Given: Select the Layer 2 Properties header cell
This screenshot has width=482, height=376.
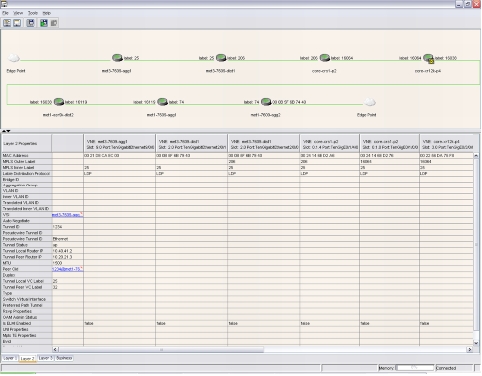Looking at the screenshot, I should (x=26, y=143).
